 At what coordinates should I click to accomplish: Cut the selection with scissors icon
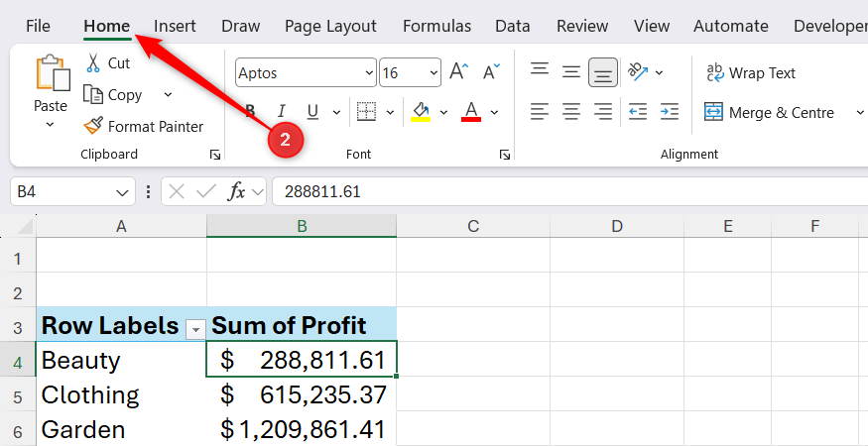click(92, 63)
